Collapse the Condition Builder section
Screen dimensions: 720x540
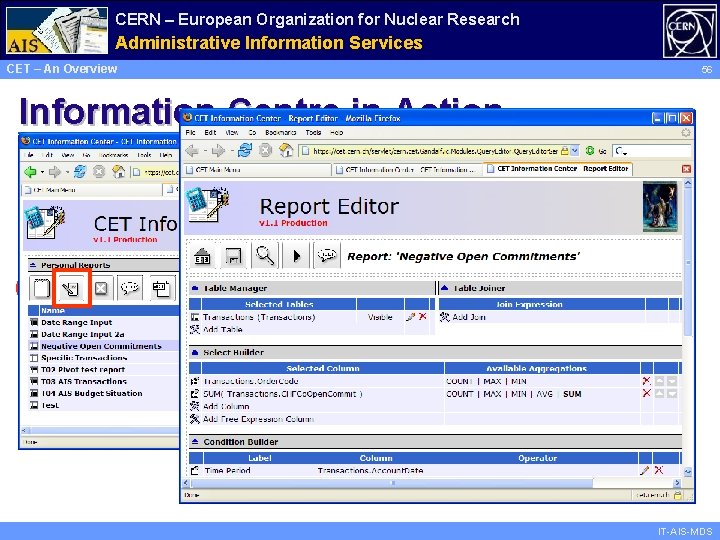[x=195, y=441]
